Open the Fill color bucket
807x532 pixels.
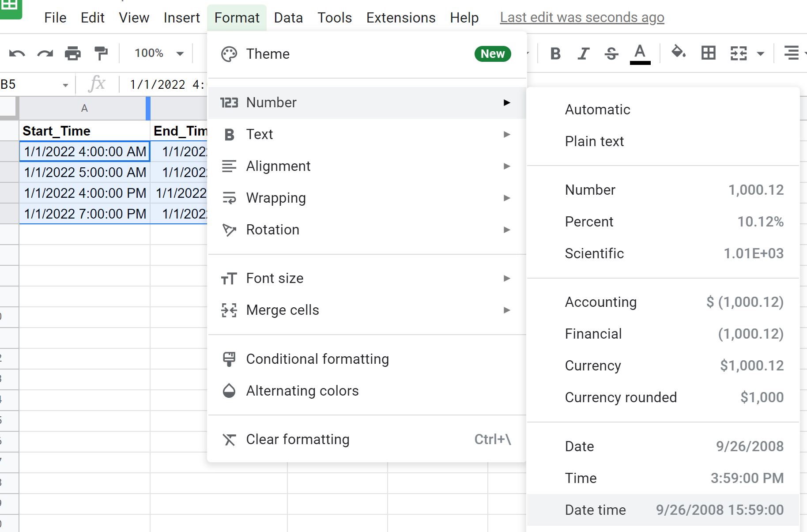pyautogui.click(x=679, y=53)
